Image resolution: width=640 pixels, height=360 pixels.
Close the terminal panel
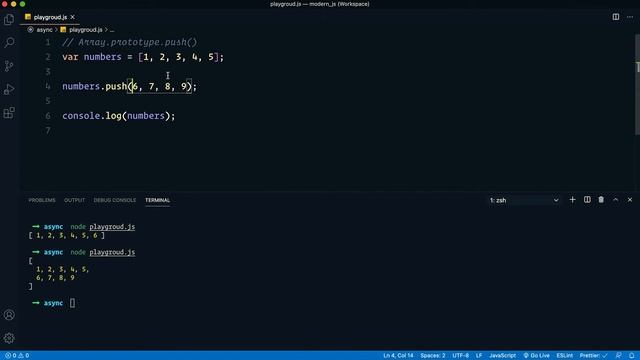pyautogui.click(x=630, y=200)
